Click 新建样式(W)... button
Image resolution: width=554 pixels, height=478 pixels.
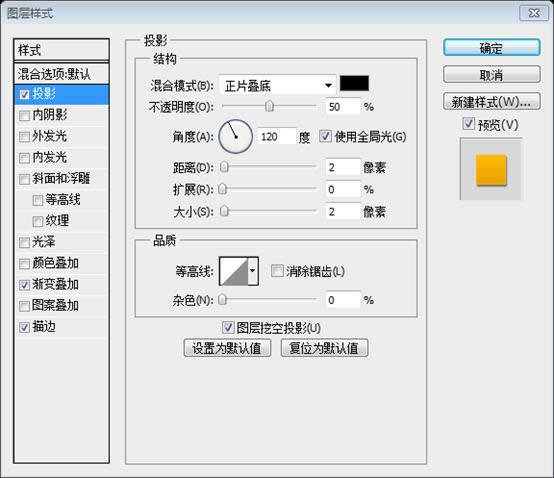click(491, 102)
